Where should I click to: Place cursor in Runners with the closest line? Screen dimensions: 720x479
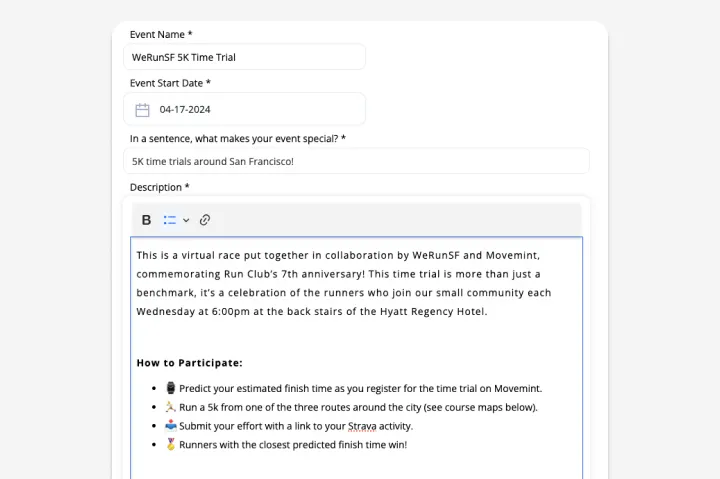(293, 445)
